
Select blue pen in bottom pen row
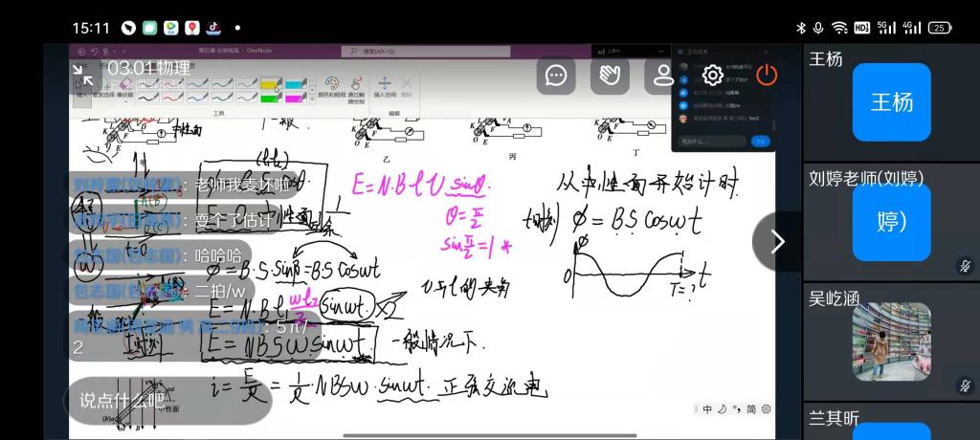(197, 98)
